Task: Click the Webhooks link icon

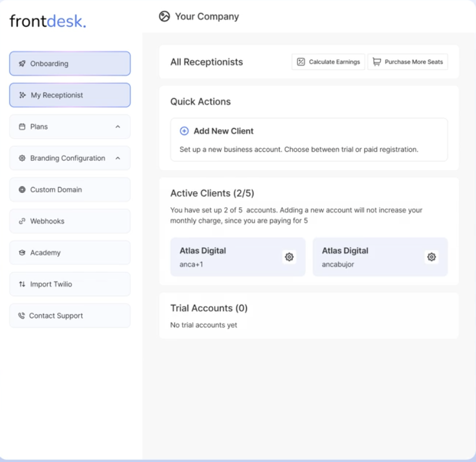Action: [x=22, y=221]
